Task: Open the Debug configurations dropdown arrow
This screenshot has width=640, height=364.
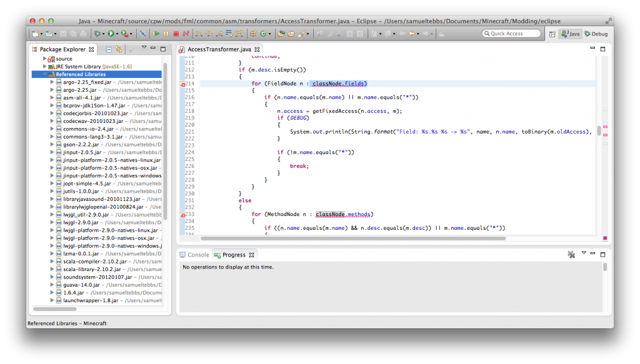Action: coord(103,34)
